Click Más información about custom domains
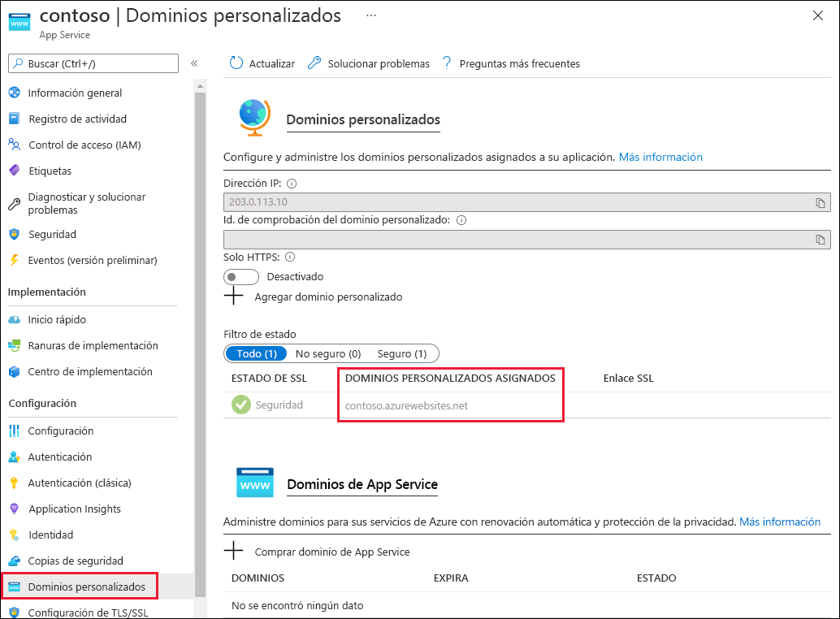The height and width of the screenshot is (619, 840). [x=660, y=156]
